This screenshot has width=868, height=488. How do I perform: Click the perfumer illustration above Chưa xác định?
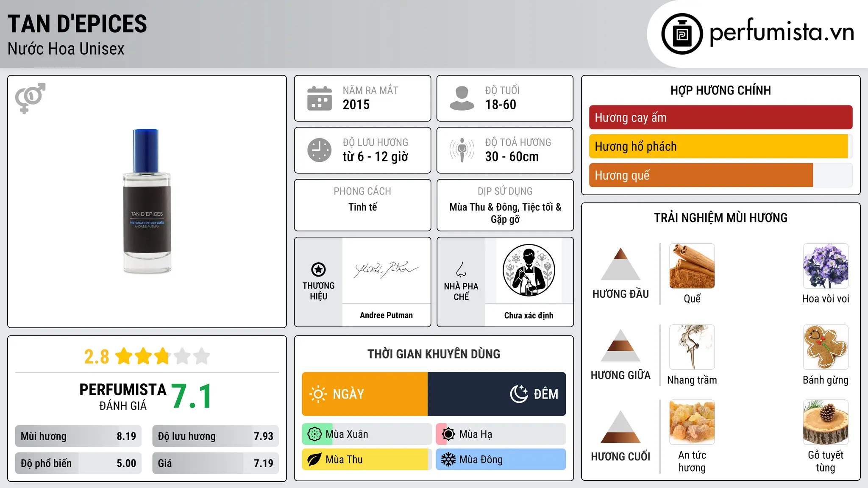(529, 270)
